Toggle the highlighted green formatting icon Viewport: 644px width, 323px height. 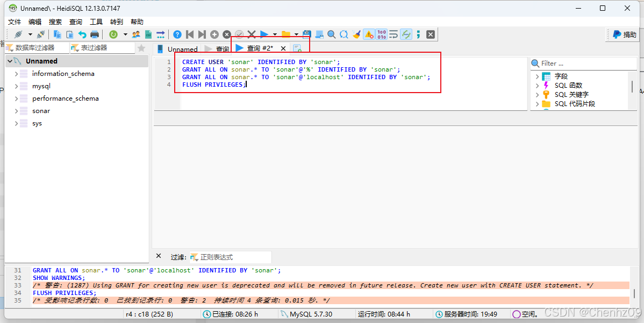pyautogui.click(x=406, y=34)
